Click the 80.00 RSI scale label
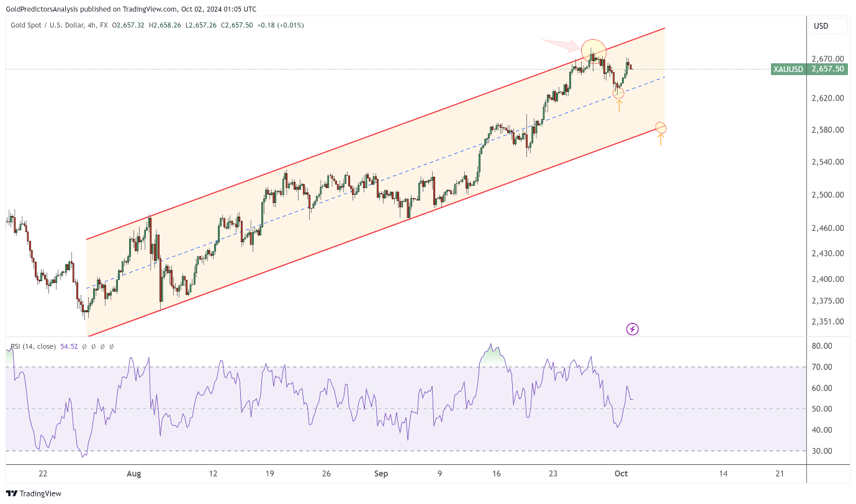This screenshot has width=856, height=504. (821, 346)
